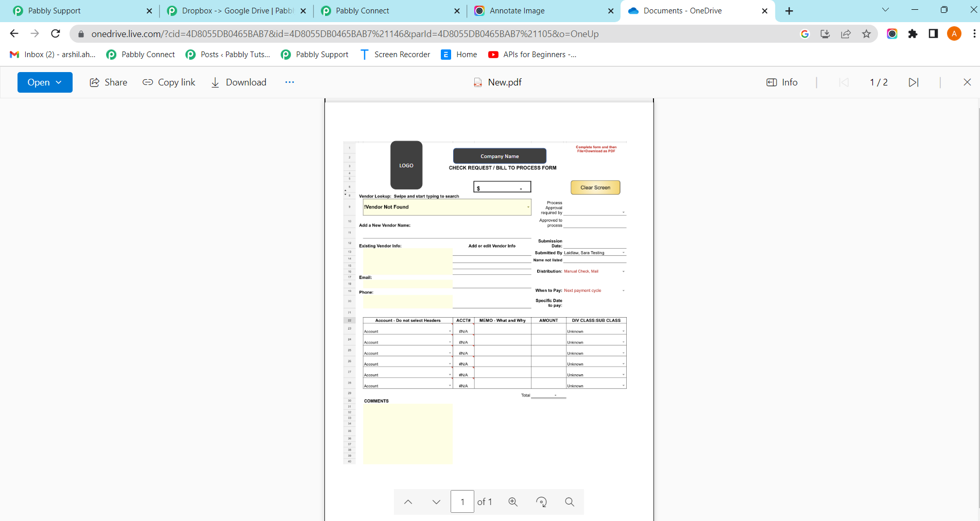This screenshot has width=980, height=521.
Task: Open the Chrome extensions puzzle icon
Action: tap(913, 34)
